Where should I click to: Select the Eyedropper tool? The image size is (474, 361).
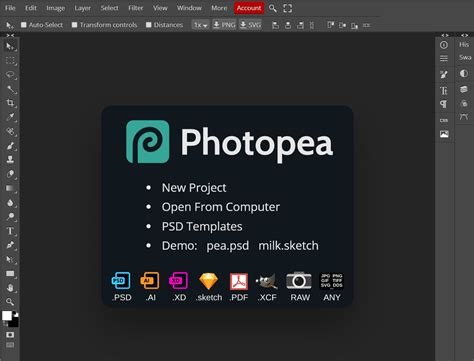(10, 117)
